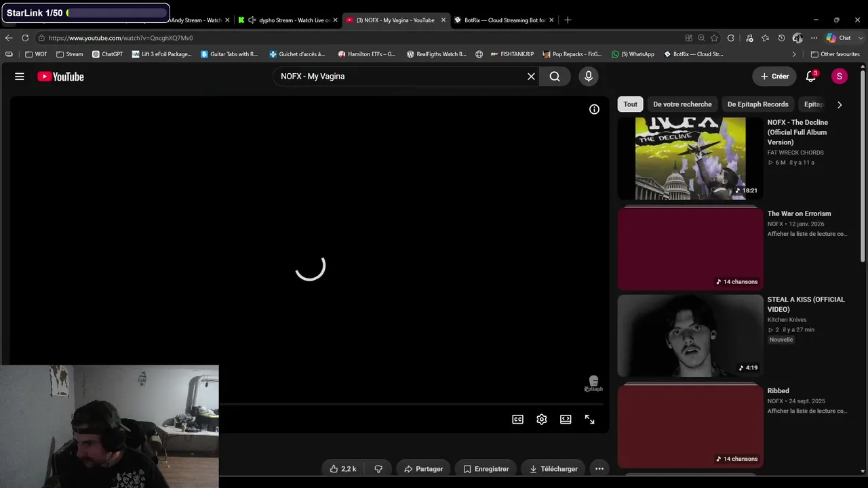The height and width of the screenshot is (488, 868).
Task: Click the Partager share button
Action: pyautogui.click(x=423, y=468)
